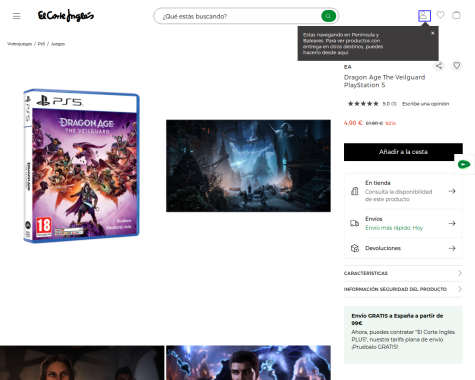This screenshot has width=475, height=380.
Task: Close the delivery region tooltip
Action: coord(432,33)
